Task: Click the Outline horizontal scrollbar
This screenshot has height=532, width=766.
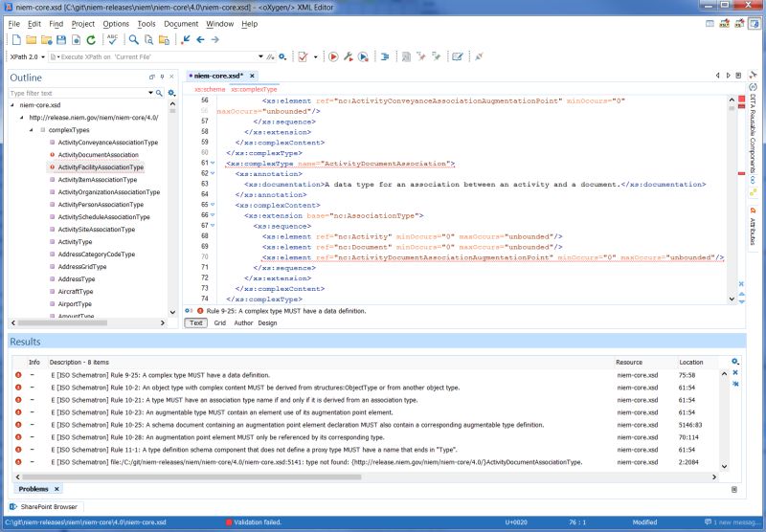Action: (62, 323)
